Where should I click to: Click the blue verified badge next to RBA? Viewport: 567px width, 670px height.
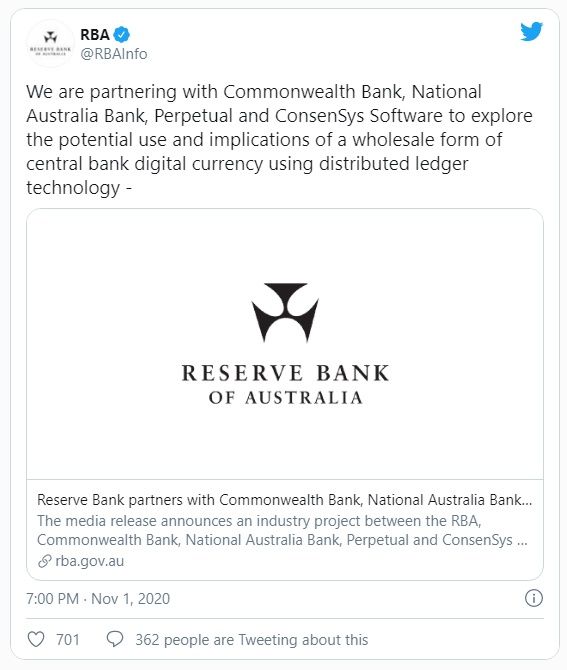122,35
